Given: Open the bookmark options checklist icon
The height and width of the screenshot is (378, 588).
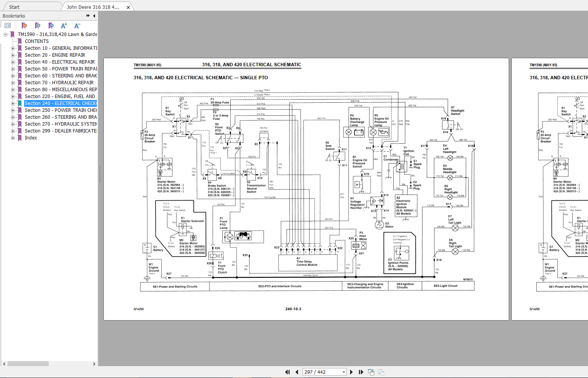Looking at the screenshot, I should click(x=8, y=26).
